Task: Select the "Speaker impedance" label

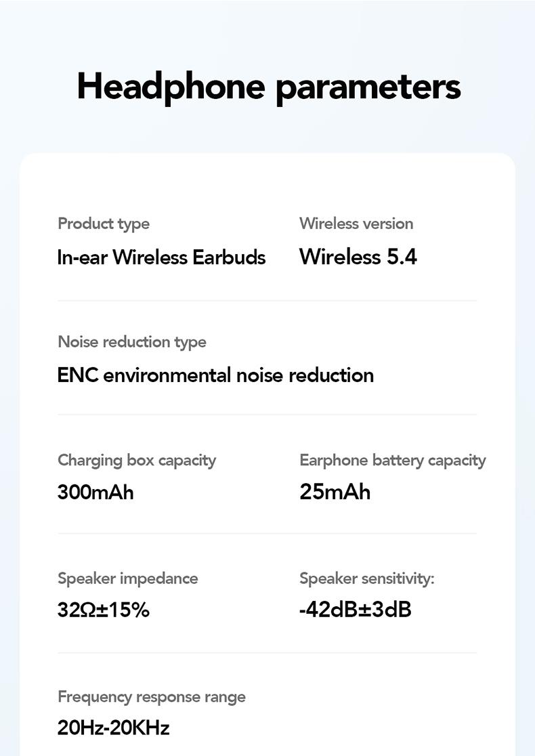Action: tap(128, 579)
